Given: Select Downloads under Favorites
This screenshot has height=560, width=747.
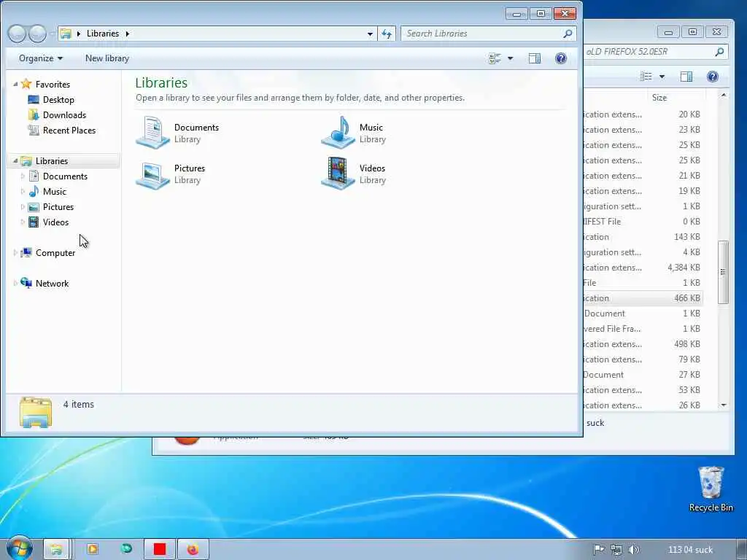Looking at the screenshot, I should tap(57, 114).
